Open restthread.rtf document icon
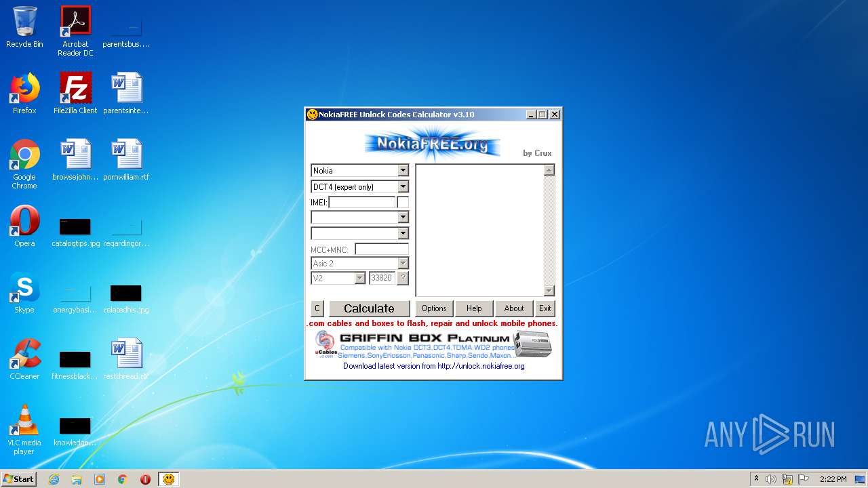The width and height of the screenshot is (868, 488). tap(126, 359)
